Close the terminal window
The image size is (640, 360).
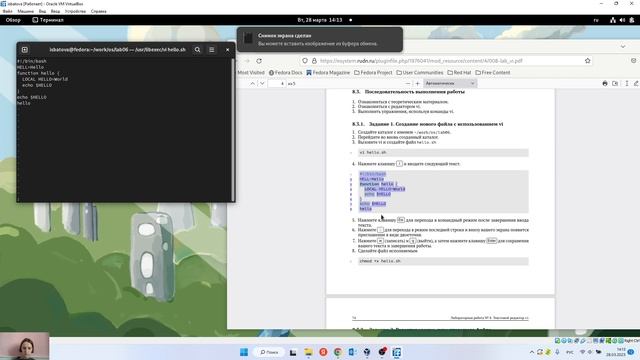click(227, 50)
